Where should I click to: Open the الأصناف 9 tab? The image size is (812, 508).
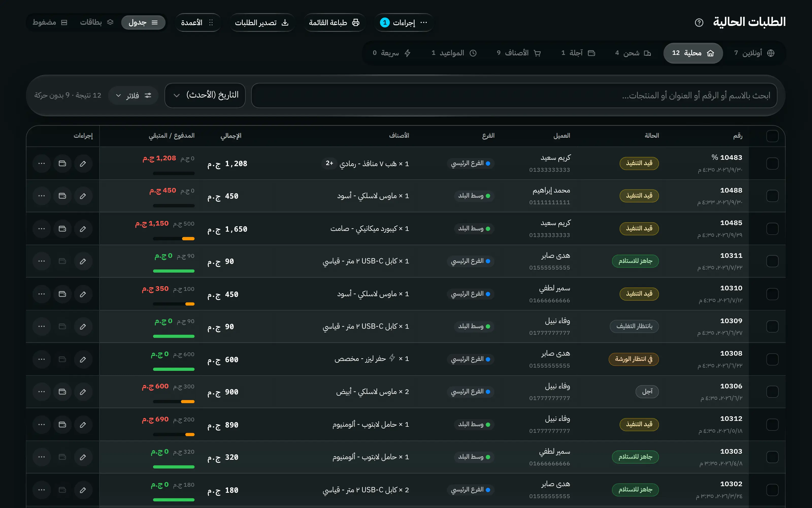point(519,53)
